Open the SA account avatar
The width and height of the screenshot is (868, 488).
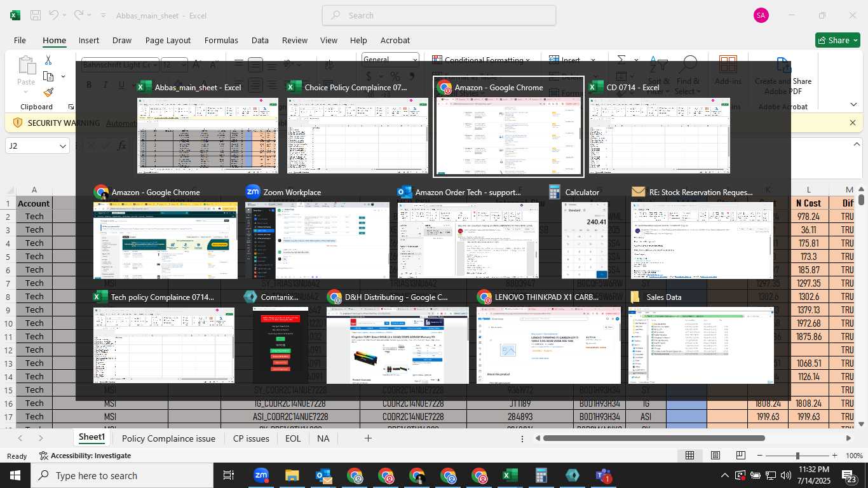761,15
